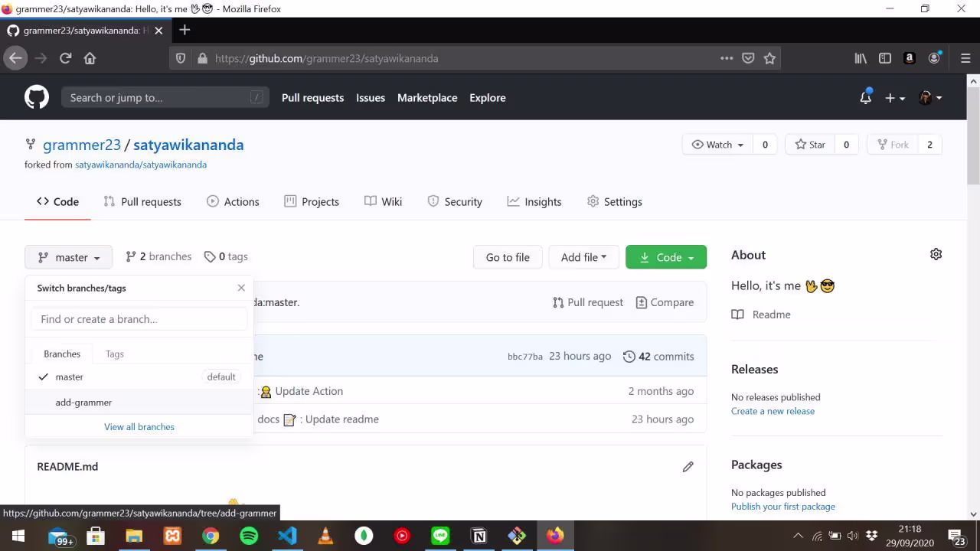Click the Amazon extension icon
The width and height of the screenshot is (980, 551).
pyautogui.click(x=910, y=58)
